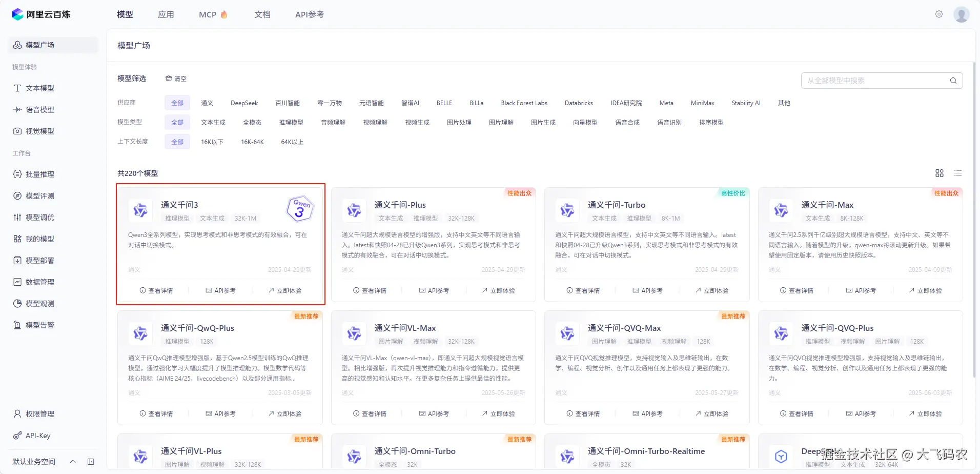The image size is (980, 474).
Task: Click the 文本模型 text icon in sidebar
Action: pos(17,88)
